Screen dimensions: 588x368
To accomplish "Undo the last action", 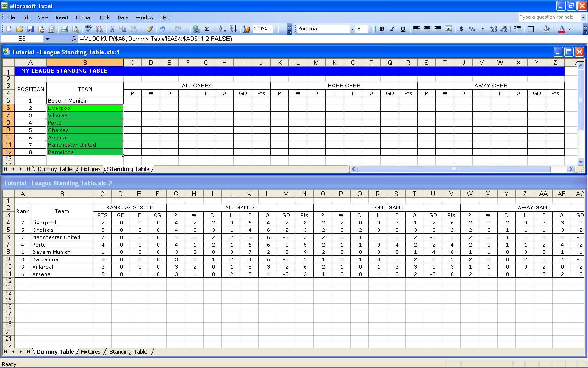I will point(162,29).
